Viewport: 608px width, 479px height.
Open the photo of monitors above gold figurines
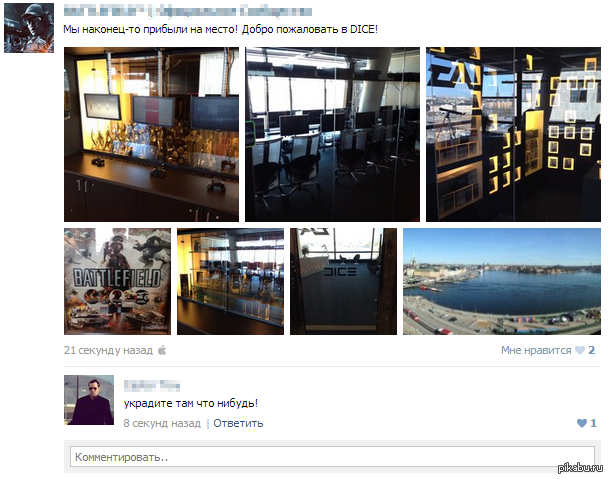point(151,135)
